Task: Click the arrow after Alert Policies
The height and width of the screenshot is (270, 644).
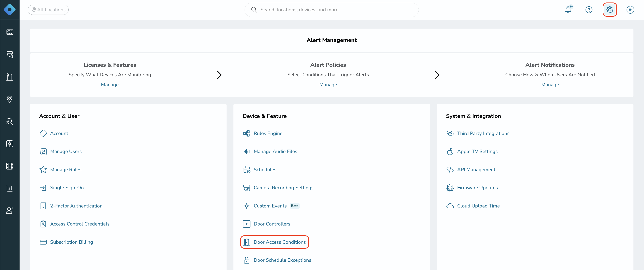Action: click(x=437, y=75)
